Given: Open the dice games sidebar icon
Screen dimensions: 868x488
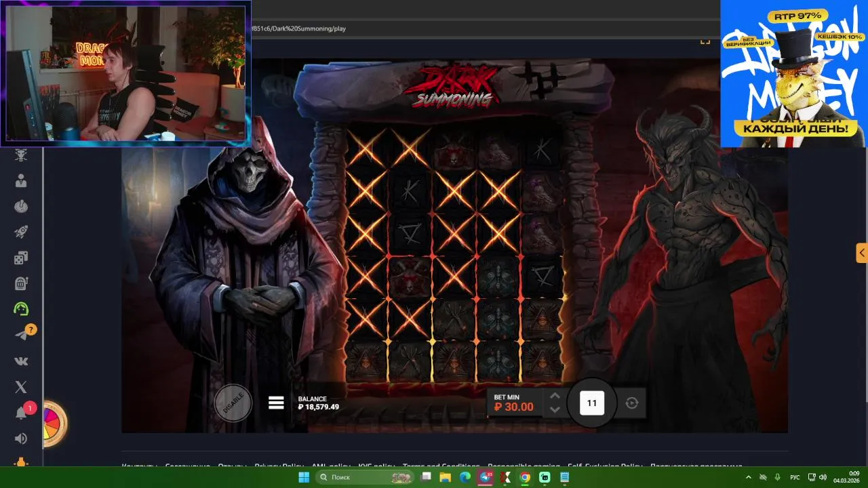Looking at the screenshot, I should point(21,258).
